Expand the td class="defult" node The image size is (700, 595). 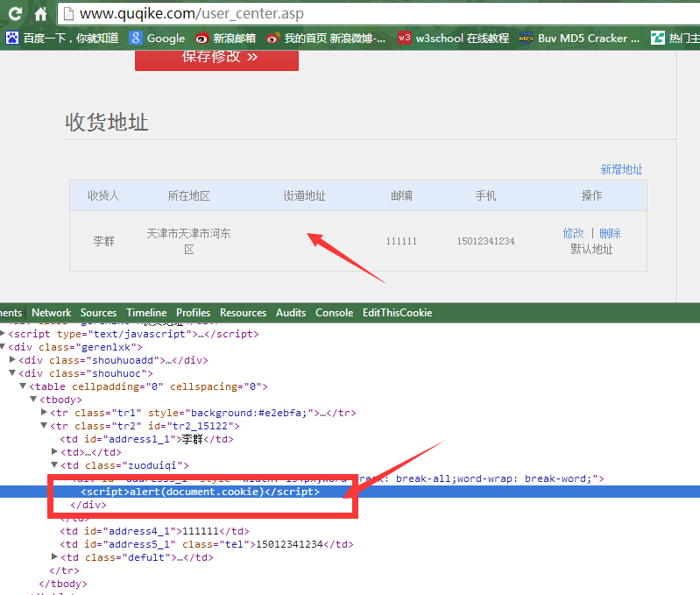[x=54, y=556]
